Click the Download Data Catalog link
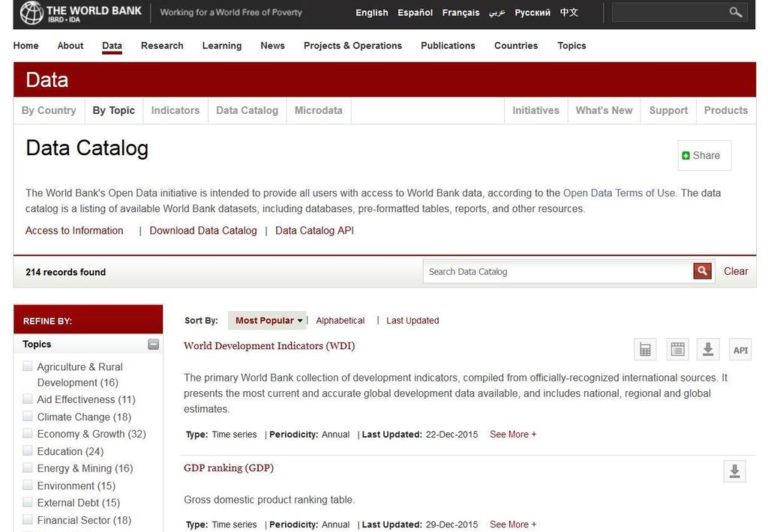 [203, 231]
